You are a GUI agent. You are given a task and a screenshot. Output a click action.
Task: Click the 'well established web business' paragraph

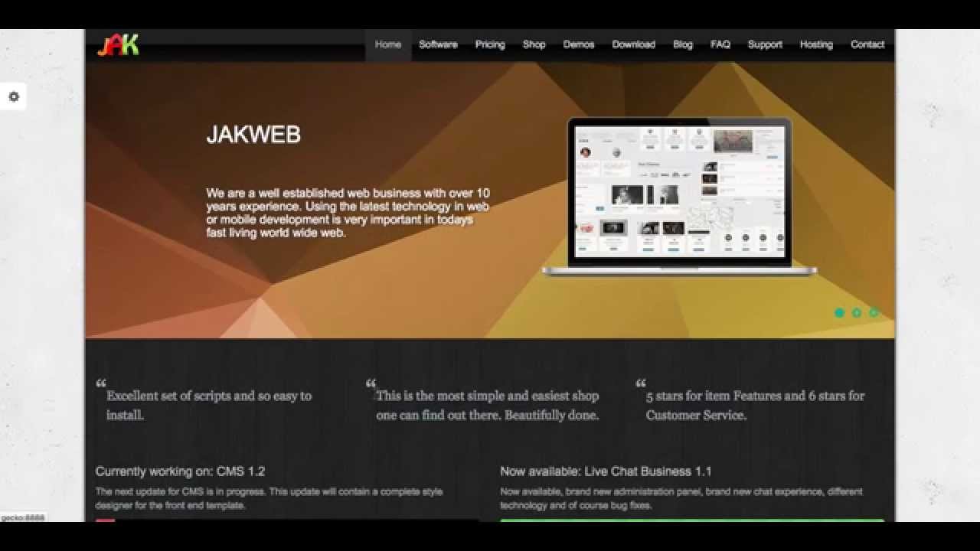tap(348, 213)
